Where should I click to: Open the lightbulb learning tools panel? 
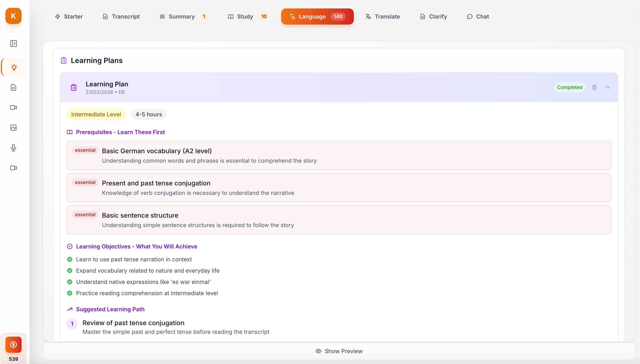click(x=13, y=67)
